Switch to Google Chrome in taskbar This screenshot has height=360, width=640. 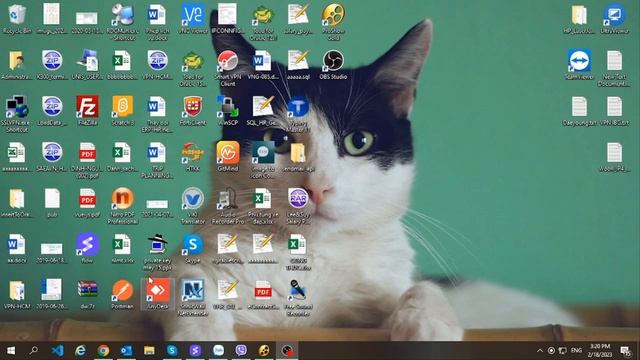pos(103,350)
